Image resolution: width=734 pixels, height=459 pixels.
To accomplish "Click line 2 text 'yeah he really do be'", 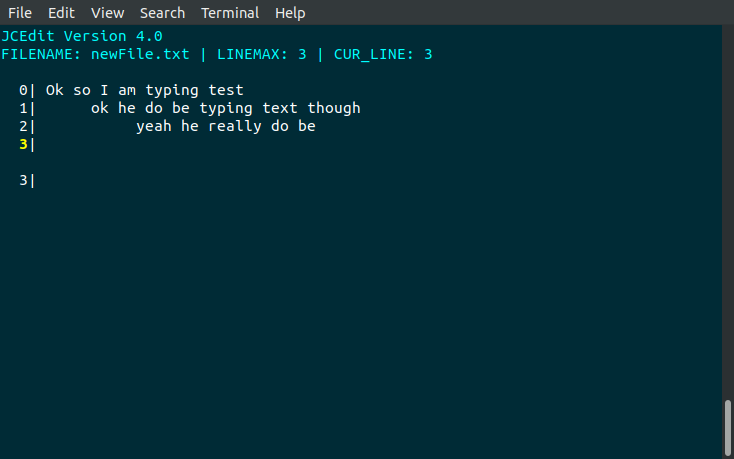I will [x=226, y=126].
